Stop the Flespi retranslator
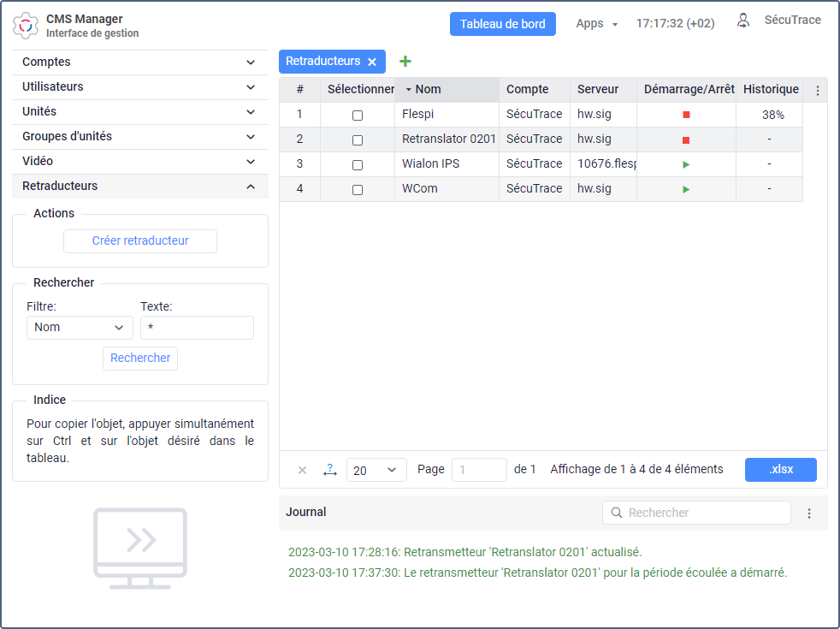The height and width of the screenshot is (629, 840). point(686,115)
